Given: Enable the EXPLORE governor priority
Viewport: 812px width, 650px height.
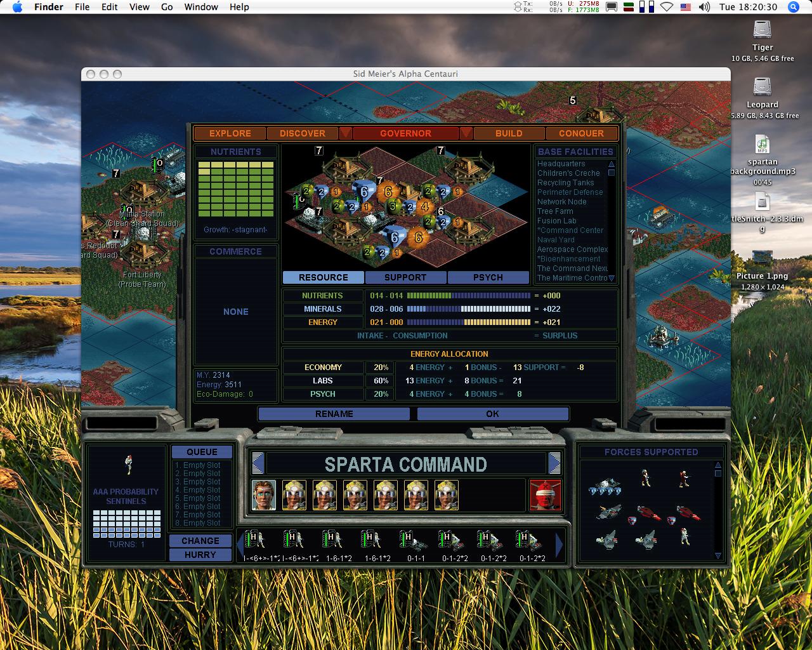Looking at the screenshot, I should tap(230, 133).
